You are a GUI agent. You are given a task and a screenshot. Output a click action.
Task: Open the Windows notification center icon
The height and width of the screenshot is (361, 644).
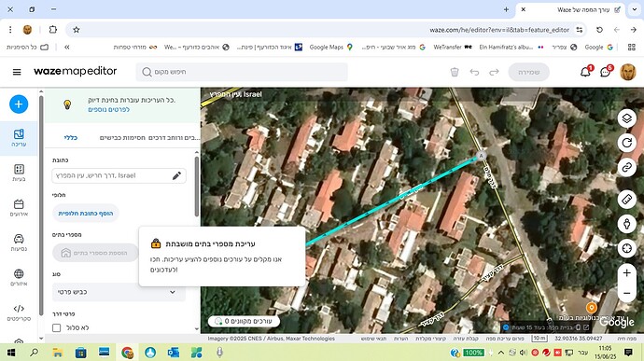click(x=628, y=353)
